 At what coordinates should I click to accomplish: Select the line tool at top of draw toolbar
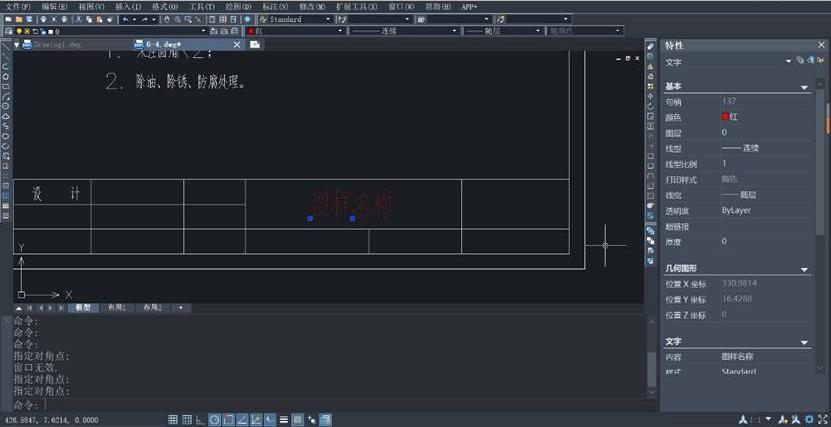pyautogui.click(x=5, y=46)
